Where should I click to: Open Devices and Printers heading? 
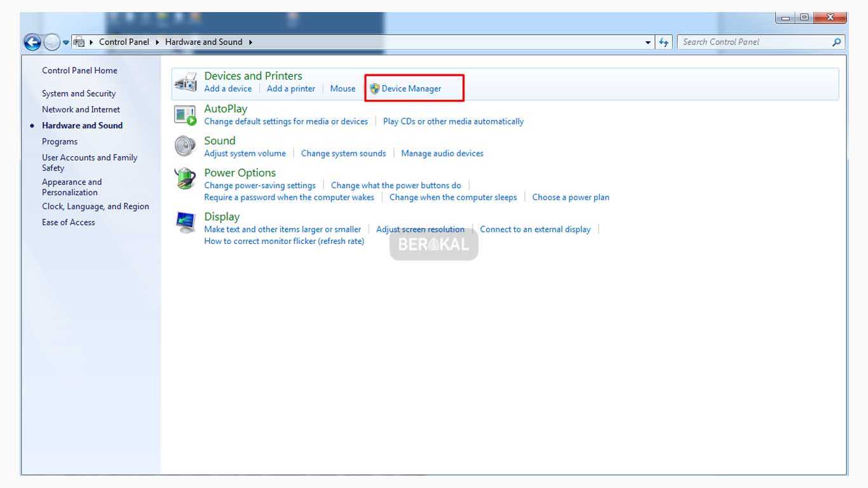tap(253, 76)
